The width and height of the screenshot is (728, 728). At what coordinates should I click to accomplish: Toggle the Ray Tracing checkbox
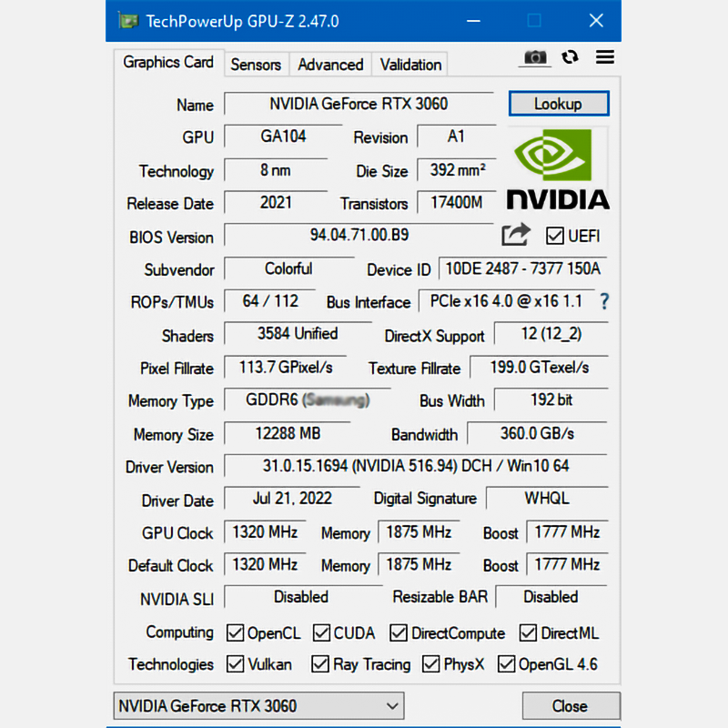pos(320,664)
